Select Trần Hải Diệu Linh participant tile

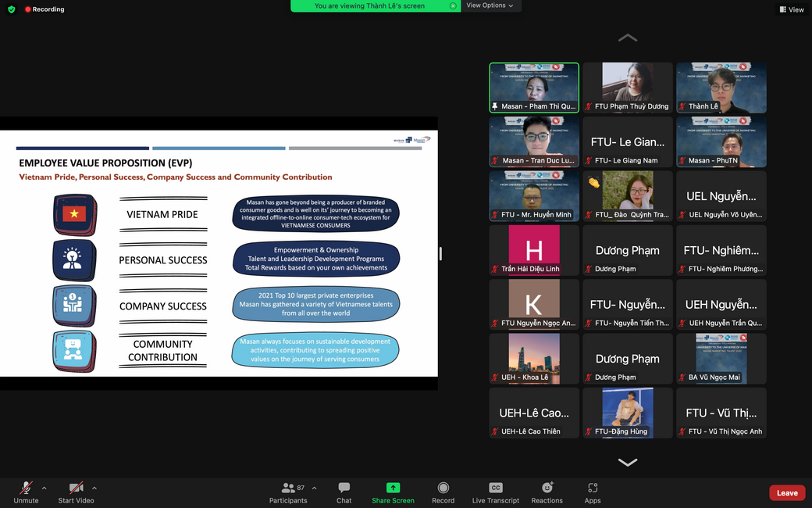[534, 250]
